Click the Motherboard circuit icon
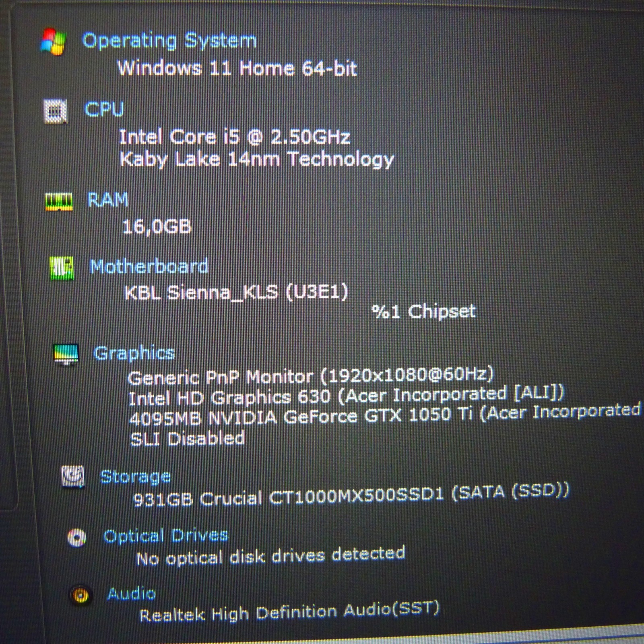 pyautogui.click(x=62, y=268)
